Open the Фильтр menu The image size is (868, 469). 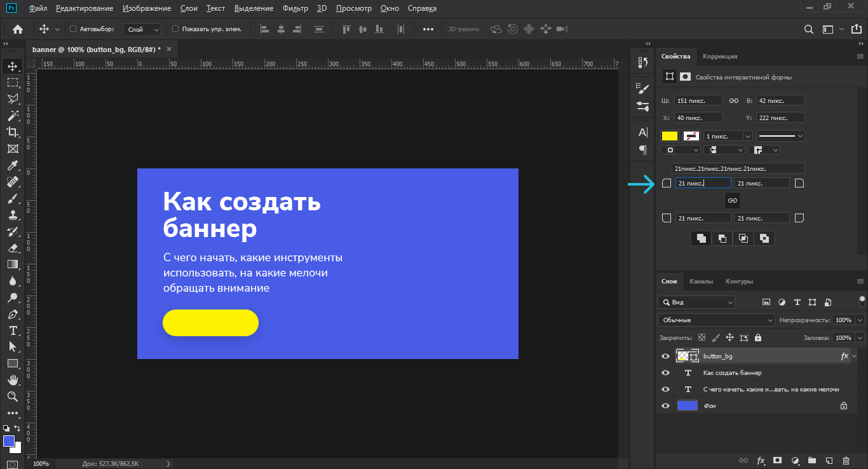click(295, 8)
